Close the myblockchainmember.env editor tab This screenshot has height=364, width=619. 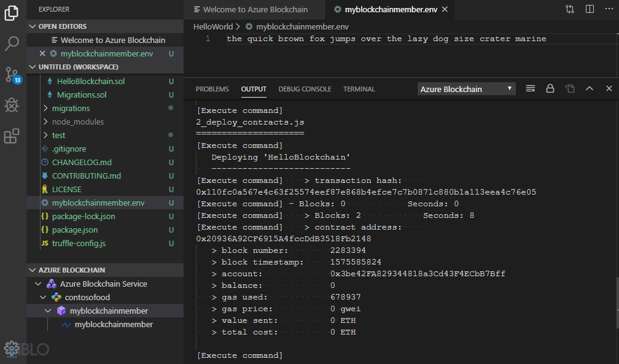(445, 9)
